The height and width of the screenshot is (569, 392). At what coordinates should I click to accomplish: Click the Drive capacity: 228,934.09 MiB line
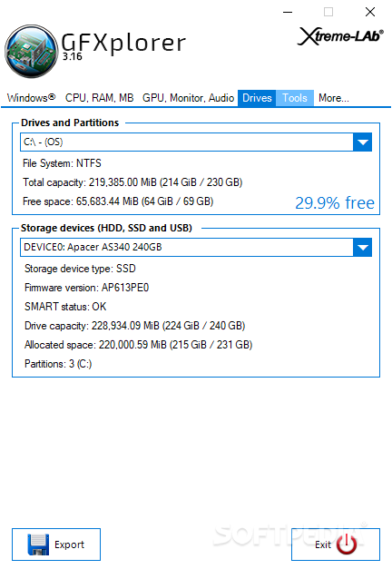click(134, 326)
